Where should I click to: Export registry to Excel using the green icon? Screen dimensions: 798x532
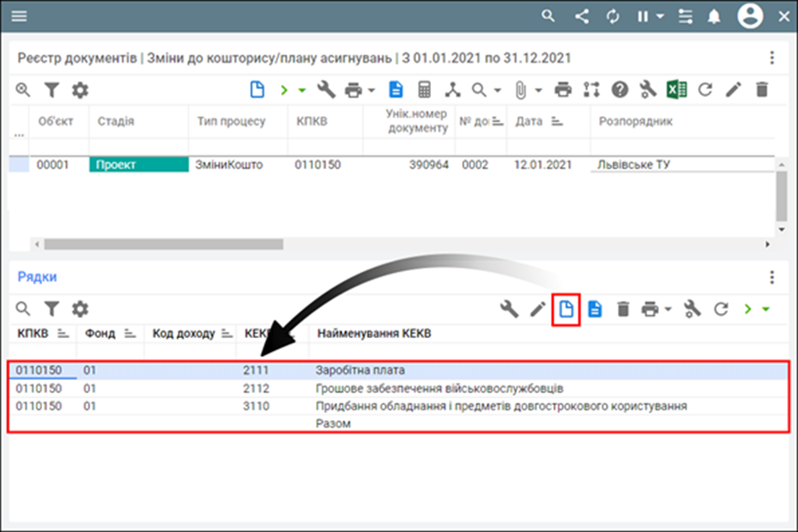677,89
